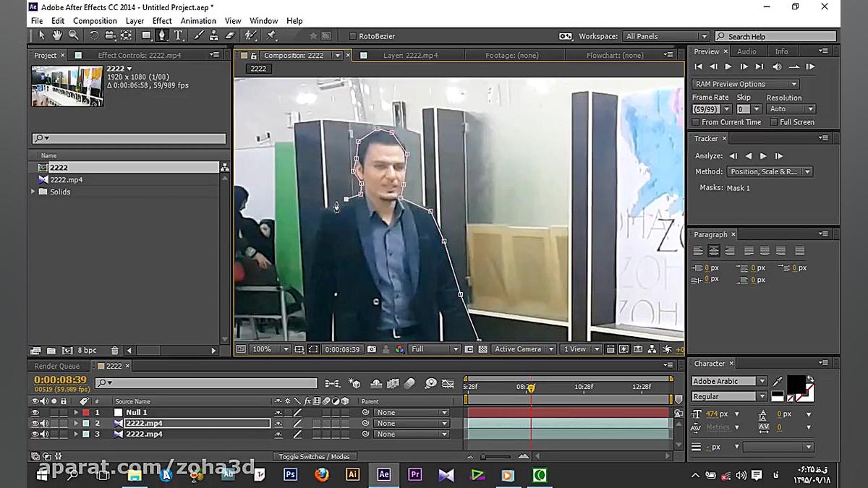Click the black fill color swatch in Character panel
The width and height of the screenshot is (868, 488).
[x=795, y=384]
